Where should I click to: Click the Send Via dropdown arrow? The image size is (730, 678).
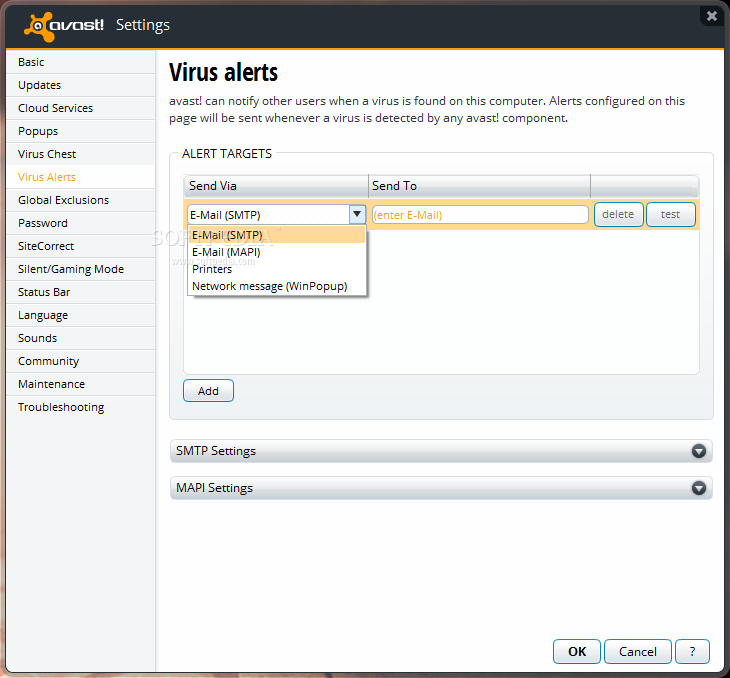pyautogui.click(x=357, y=214)
